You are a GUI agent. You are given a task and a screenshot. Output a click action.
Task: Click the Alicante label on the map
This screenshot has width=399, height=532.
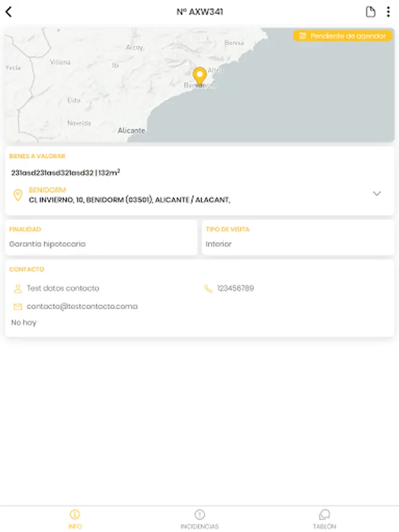click(131, 131)
